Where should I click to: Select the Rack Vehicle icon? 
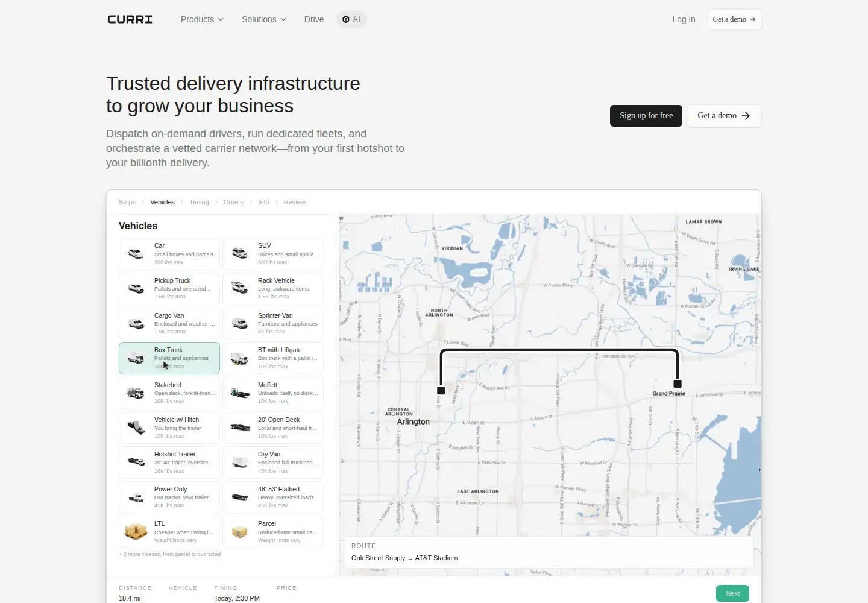point(240,288)
